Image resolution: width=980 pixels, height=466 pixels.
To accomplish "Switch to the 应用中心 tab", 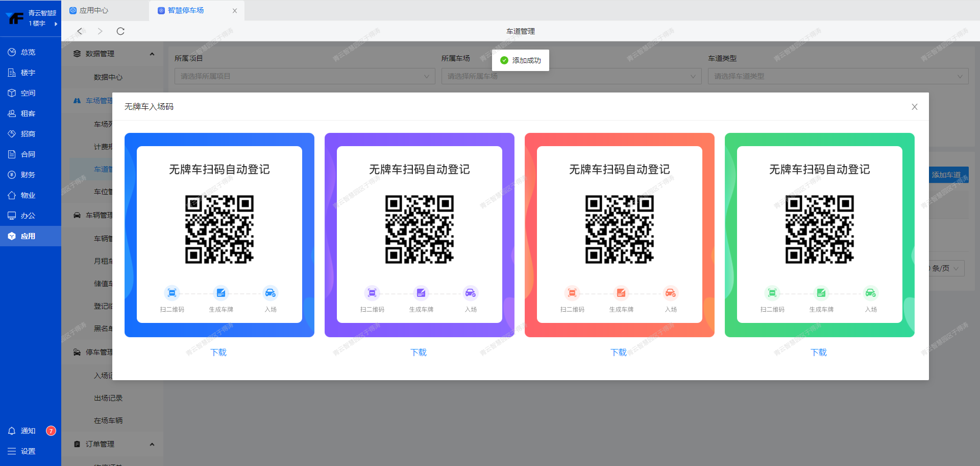I will coord(94,10).
